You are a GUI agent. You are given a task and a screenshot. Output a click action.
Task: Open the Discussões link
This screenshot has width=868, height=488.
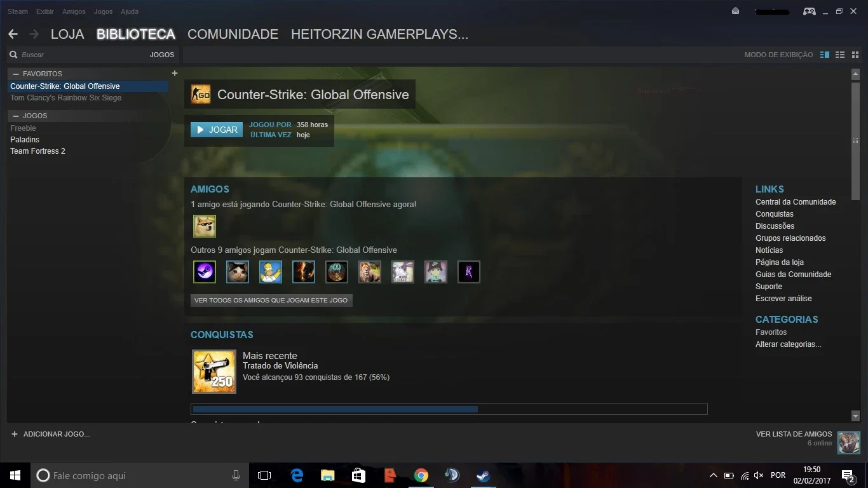(x=775, y=226)
